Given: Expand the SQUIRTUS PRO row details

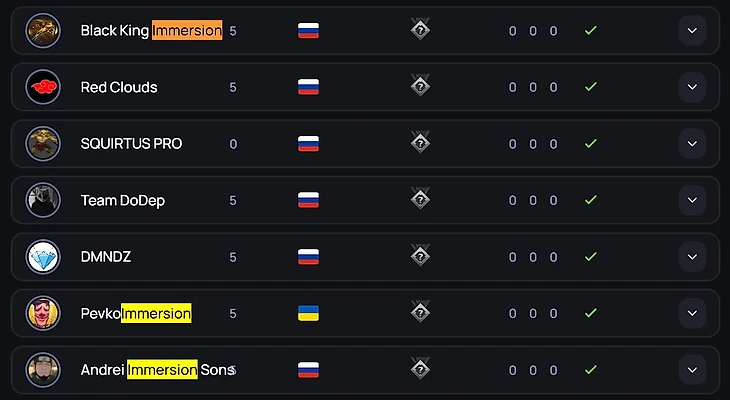Looking at the screenshot, I should (692, 144).
